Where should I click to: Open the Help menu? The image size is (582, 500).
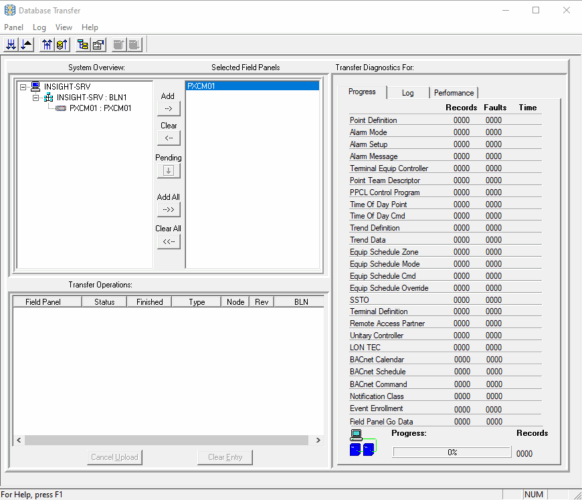coord(90,27)
